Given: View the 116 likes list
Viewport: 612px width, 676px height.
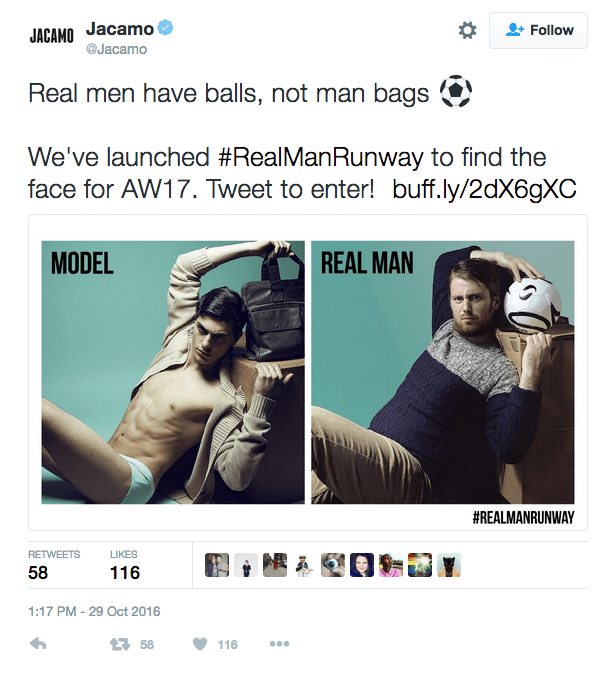Looking at the screenshot, I should tap(125, 566).
